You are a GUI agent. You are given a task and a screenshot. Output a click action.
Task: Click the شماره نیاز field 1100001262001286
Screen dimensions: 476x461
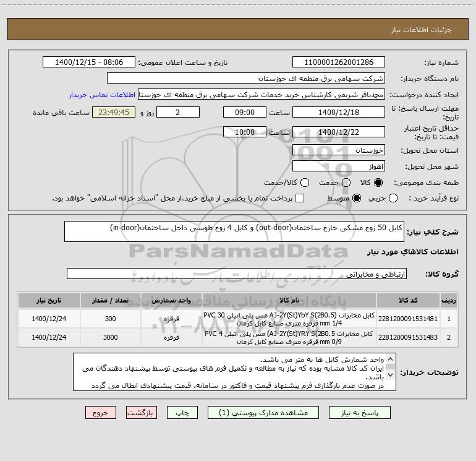pos(339,62)
